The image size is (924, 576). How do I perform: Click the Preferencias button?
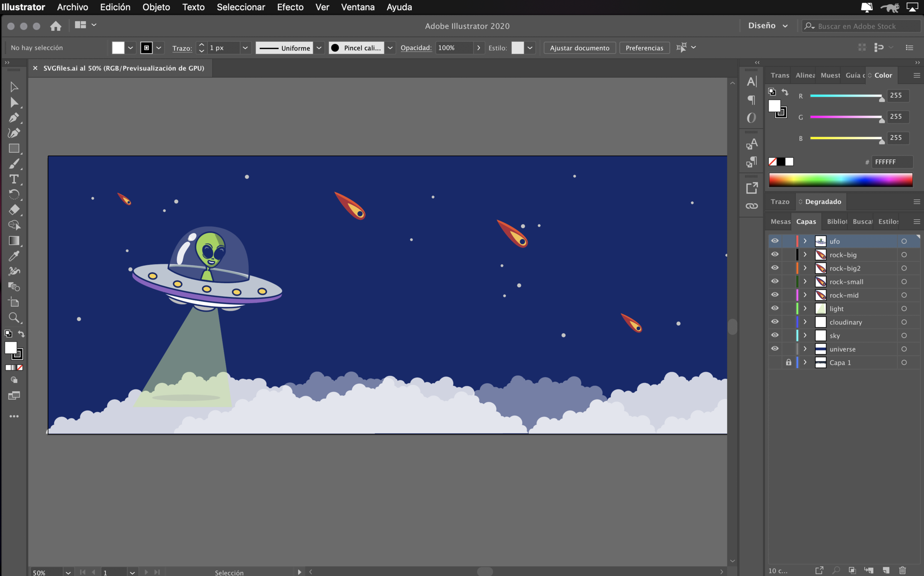point(644,48)
